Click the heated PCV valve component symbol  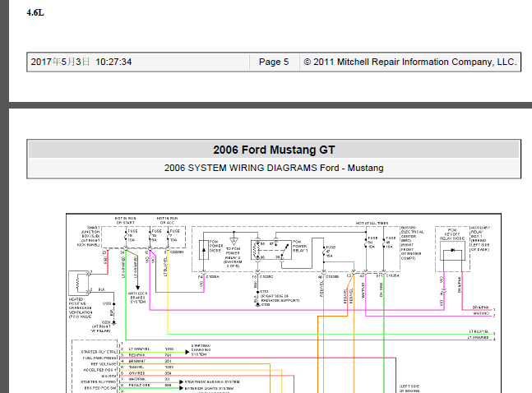pos(79,283)
